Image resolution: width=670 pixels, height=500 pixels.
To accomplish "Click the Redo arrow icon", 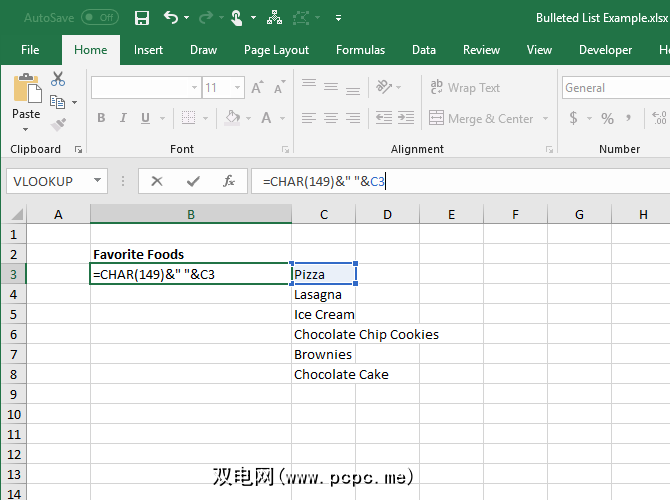I will [x=206, y=18].
